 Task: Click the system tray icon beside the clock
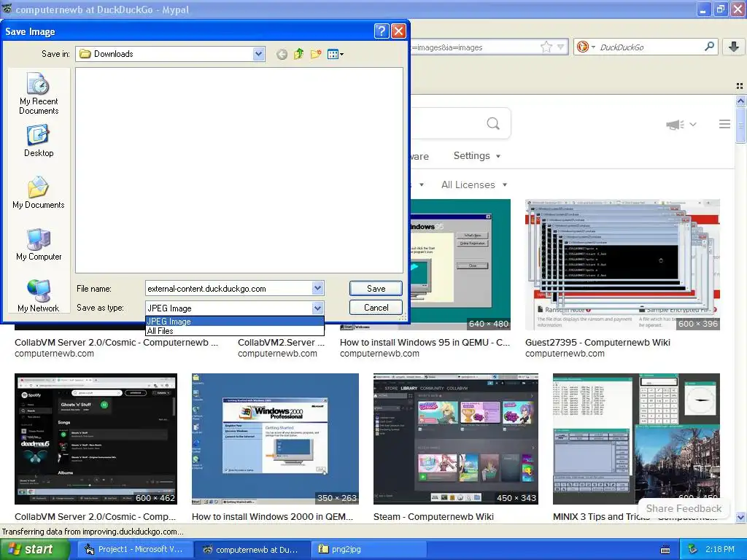click(693, 549)
